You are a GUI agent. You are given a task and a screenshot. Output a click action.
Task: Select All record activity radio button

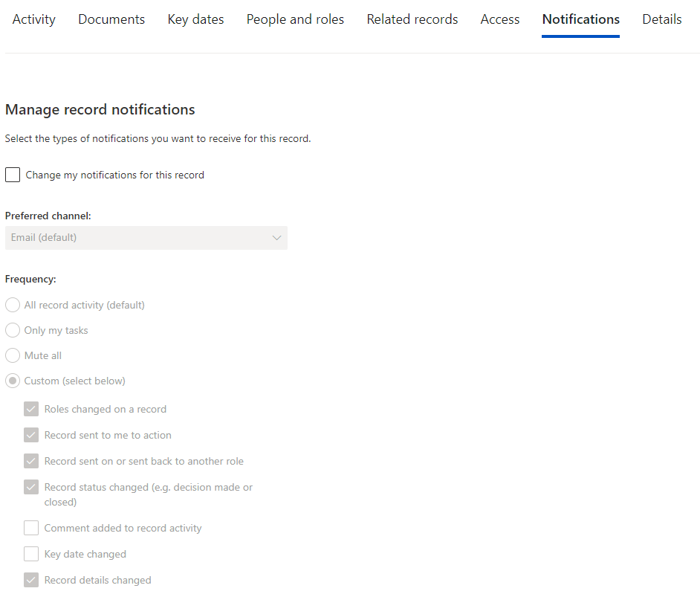point(13,306)
